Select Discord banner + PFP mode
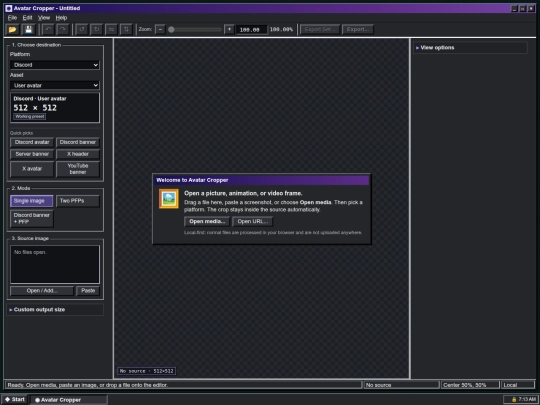This screenshot has width=540, height=405. click(x=32, y=218)
